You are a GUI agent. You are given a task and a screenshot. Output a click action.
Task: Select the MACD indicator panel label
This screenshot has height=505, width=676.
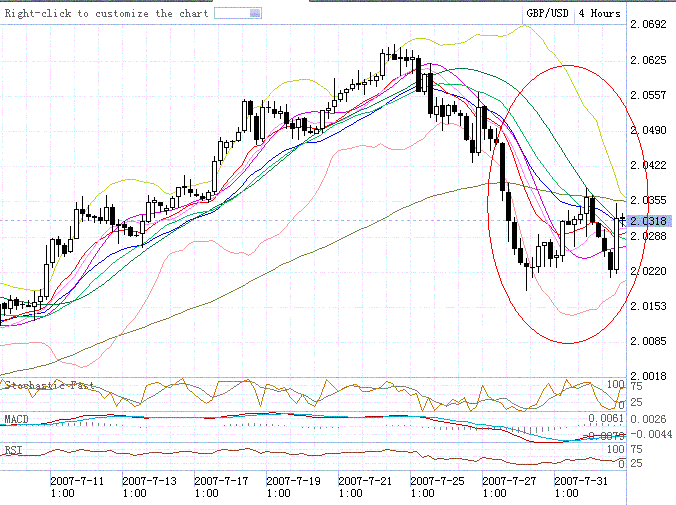[x=16, y=418]
